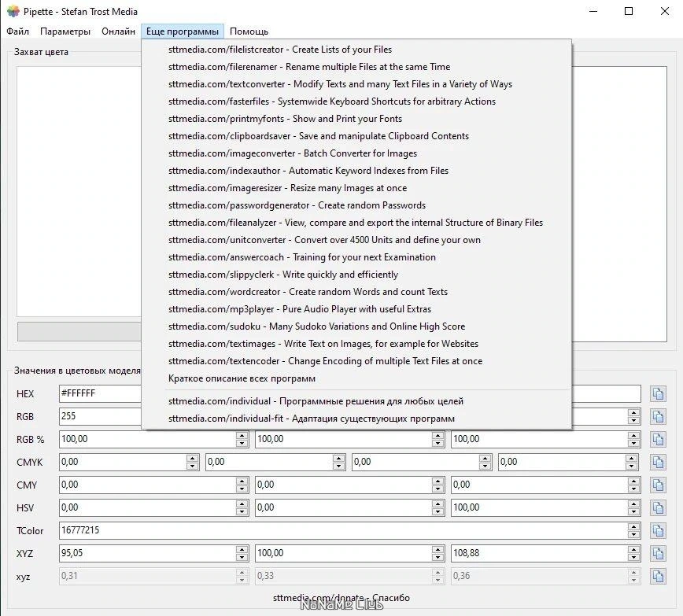683x616 pixels.
Task: Open sttmedia.com/imageconverter entry
Action: pyautogui.click(x=356, y=153)
